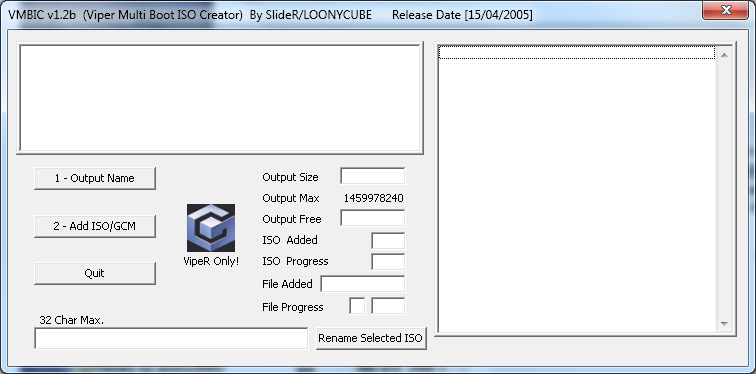Click the small first File Progress box
Image resolution: width=756 pixels, height=374 pixels.
[357, 306]
